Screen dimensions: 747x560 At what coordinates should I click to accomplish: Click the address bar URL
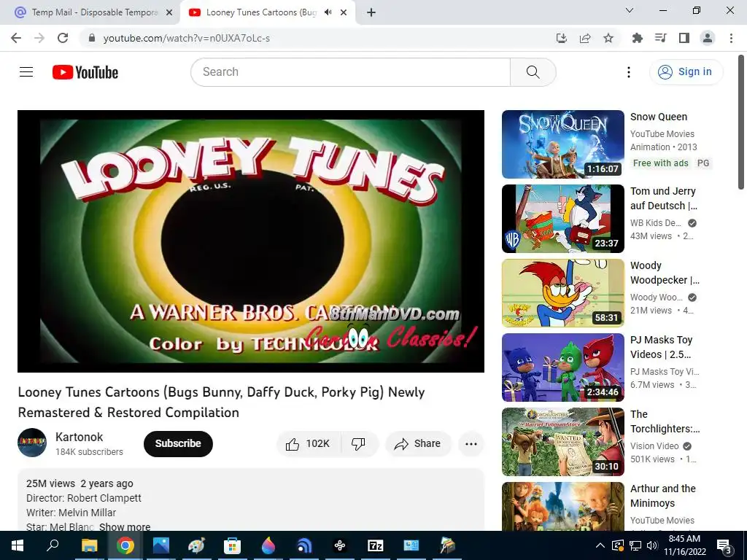[187, 38]
